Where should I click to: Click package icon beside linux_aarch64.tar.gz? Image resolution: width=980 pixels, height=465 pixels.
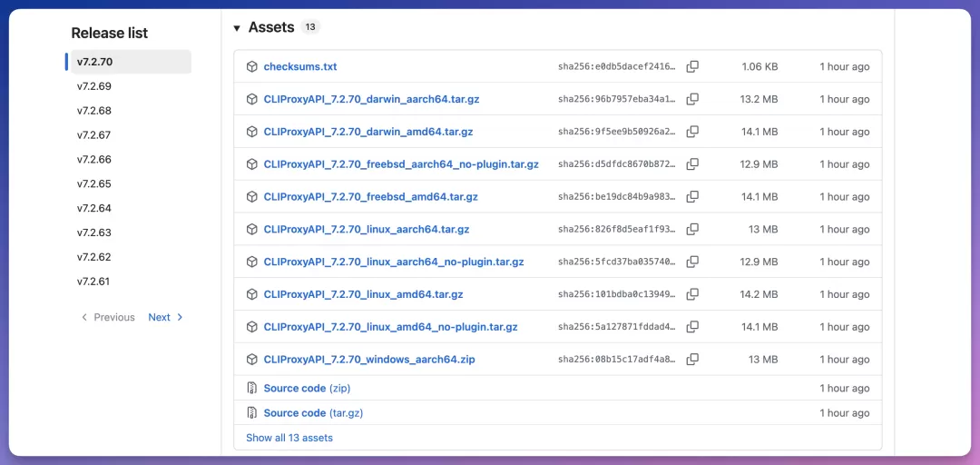coord(252,229)
